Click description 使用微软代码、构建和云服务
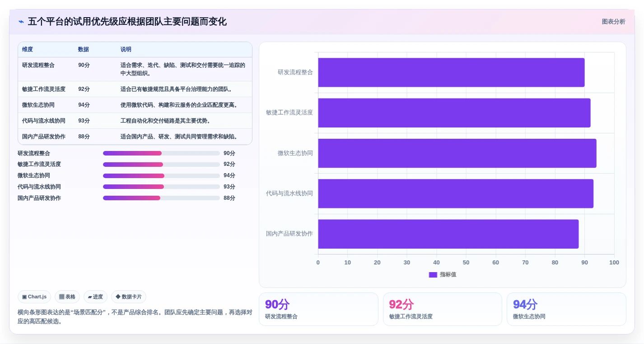Viewport: 644px width, 344px height. click(179, 105)
